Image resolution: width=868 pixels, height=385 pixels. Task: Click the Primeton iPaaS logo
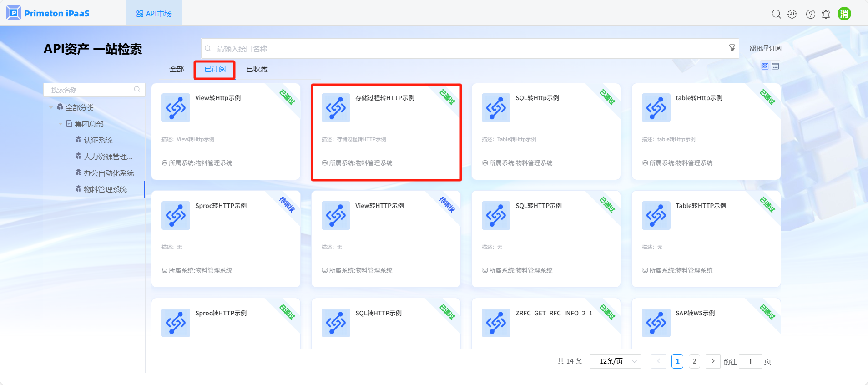(x=48, y=13)
